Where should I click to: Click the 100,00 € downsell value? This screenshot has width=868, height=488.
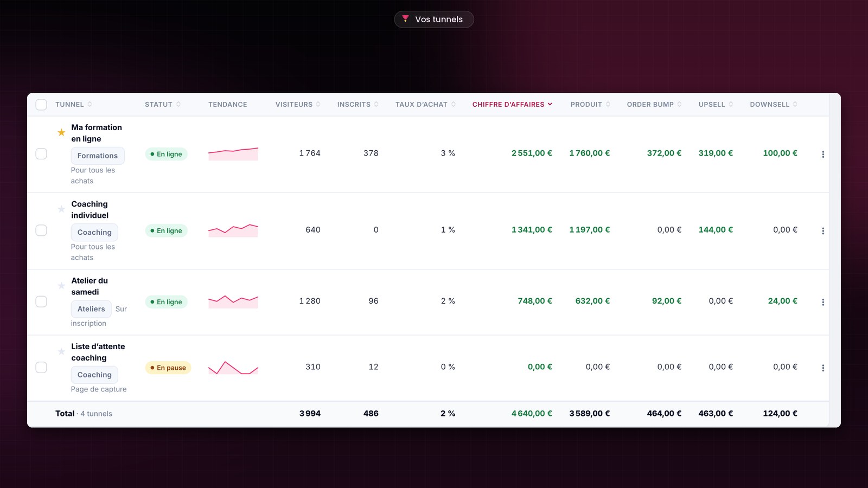780,153
